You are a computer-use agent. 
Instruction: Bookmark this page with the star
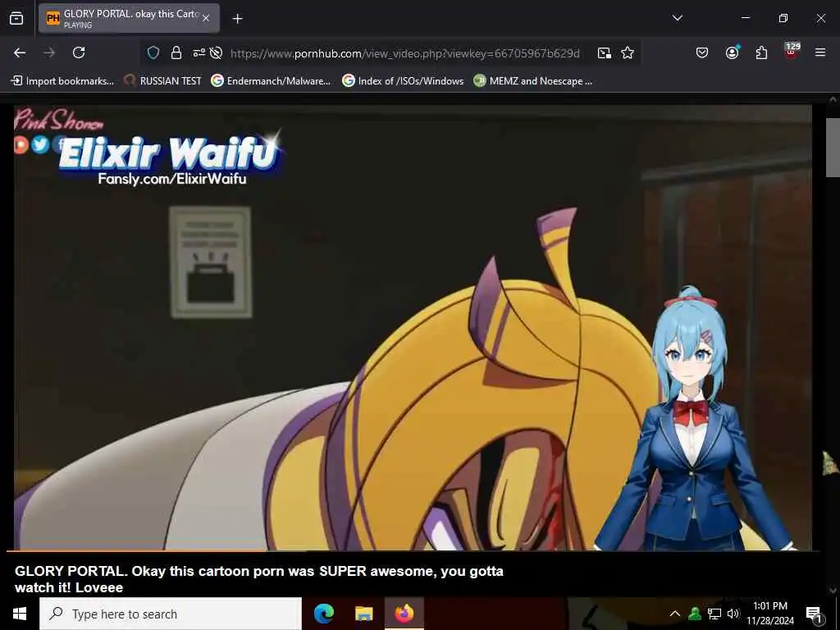tap(628, 52)
